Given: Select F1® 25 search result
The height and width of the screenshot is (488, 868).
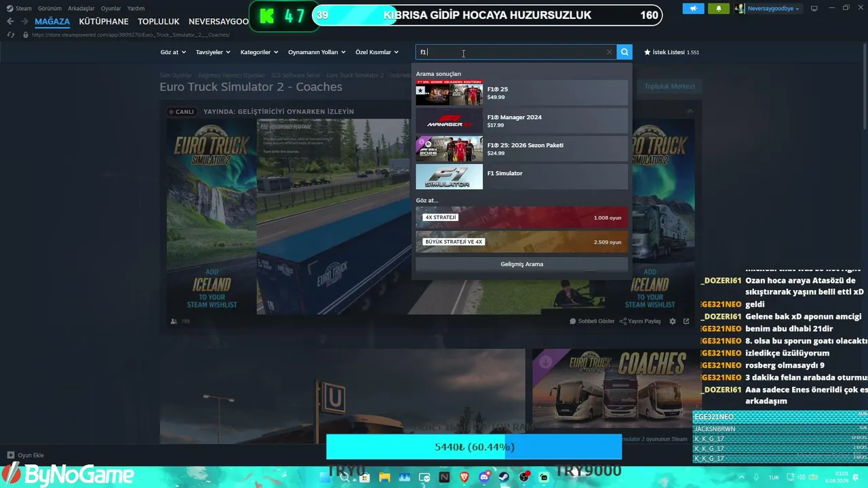Looking at the screenshot, I should pyautogui.click(x=521, y=93).
